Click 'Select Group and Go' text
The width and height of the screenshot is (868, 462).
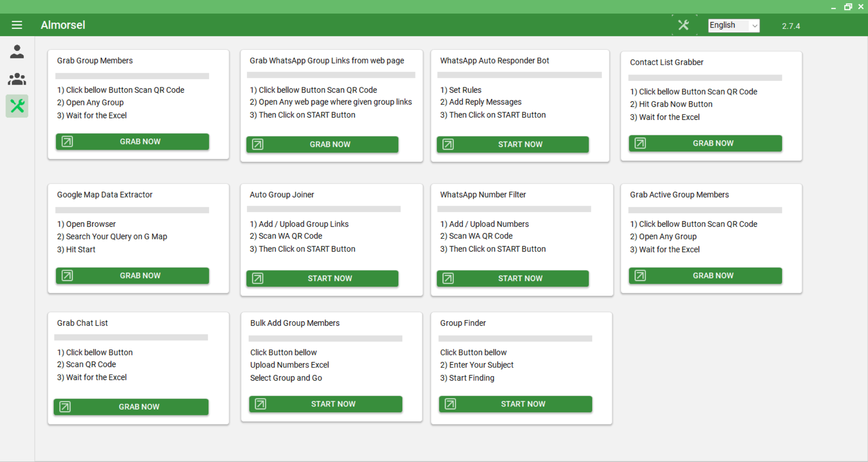coord(286,378)
